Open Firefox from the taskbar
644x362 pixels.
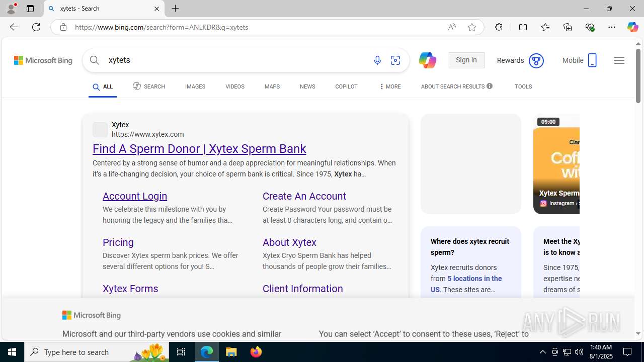click(256, 352)
